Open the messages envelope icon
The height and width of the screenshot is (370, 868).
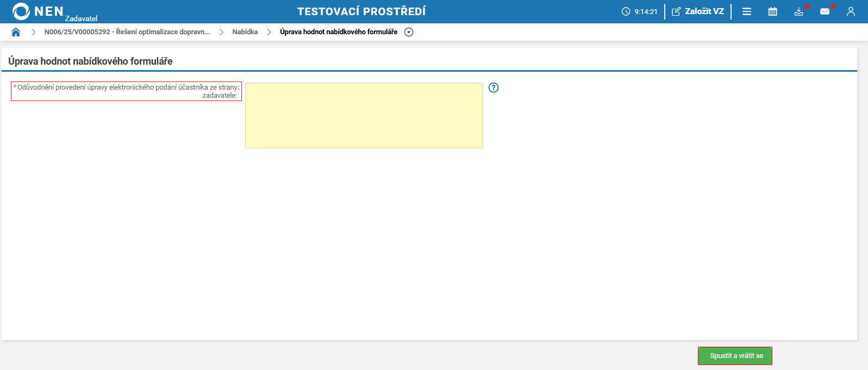click(825, 11)
